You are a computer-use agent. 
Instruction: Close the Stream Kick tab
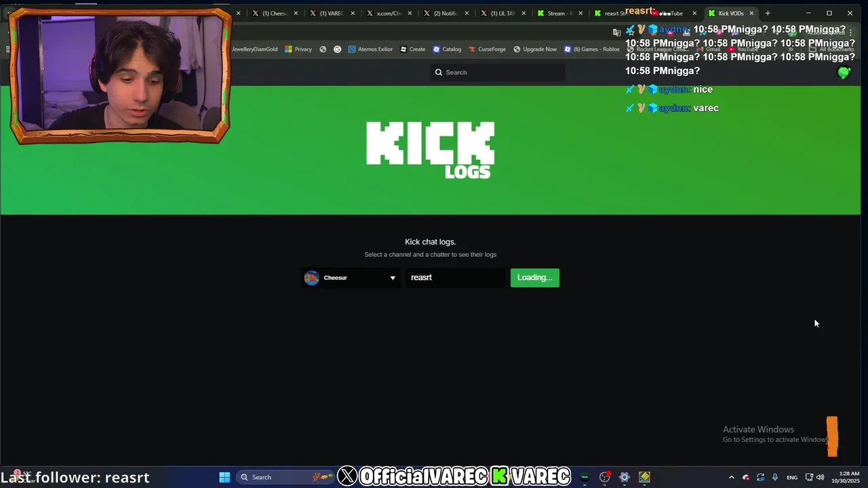pyautogui.click(x=580, y=13)
